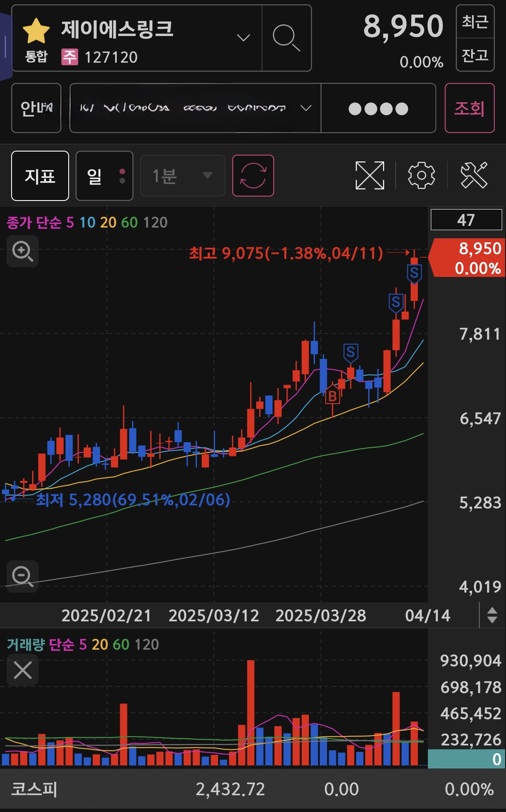Open the 1분 interval dropdown
This screenshot has height=812, width=506.
183,176
